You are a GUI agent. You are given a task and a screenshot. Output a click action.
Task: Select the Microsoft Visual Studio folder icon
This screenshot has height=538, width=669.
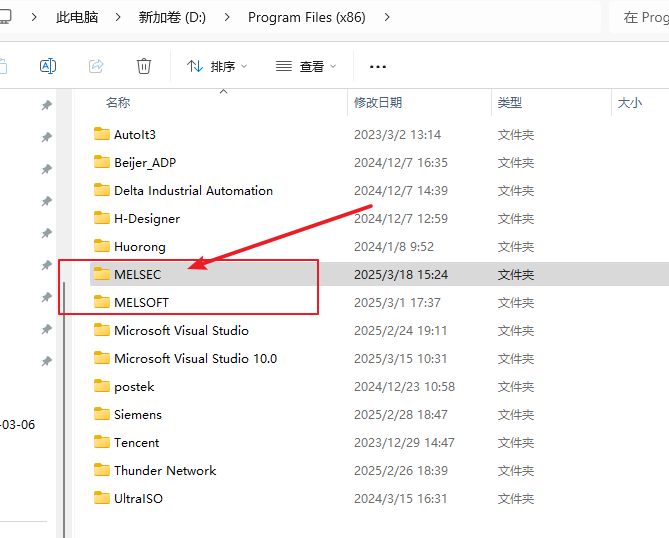pyautogui.click(x=102, y=330)
